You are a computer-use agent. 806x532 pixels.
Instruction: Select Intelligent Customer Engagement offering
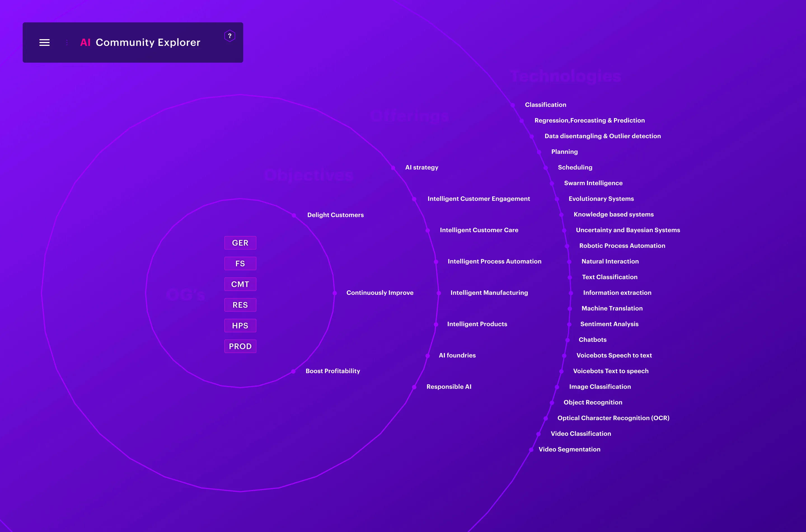coord(479,199)
